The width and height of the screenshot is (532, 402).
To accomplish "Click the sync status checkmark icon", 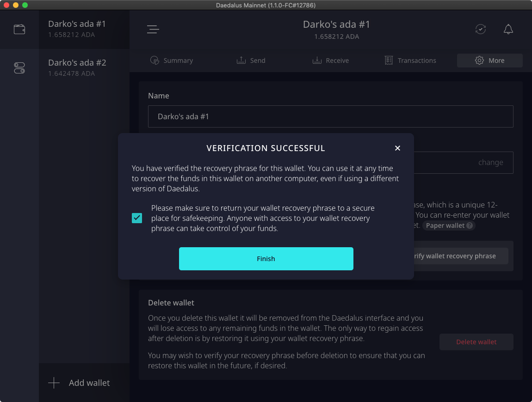I will 481,29.
